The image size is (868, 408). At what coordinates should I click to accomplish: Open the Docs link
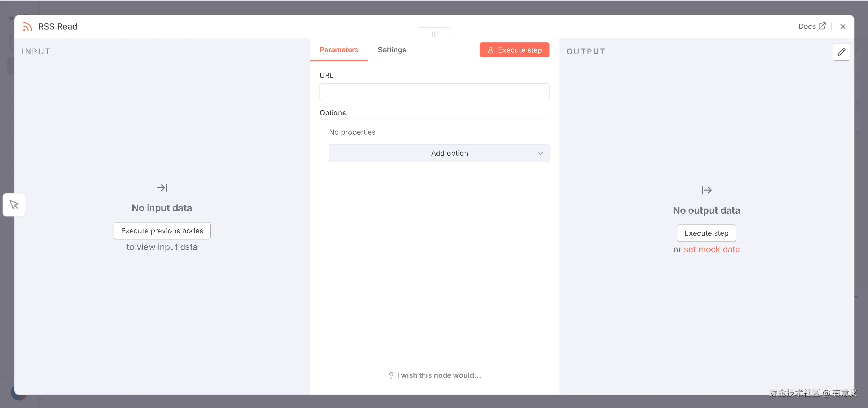pos(807,26)
